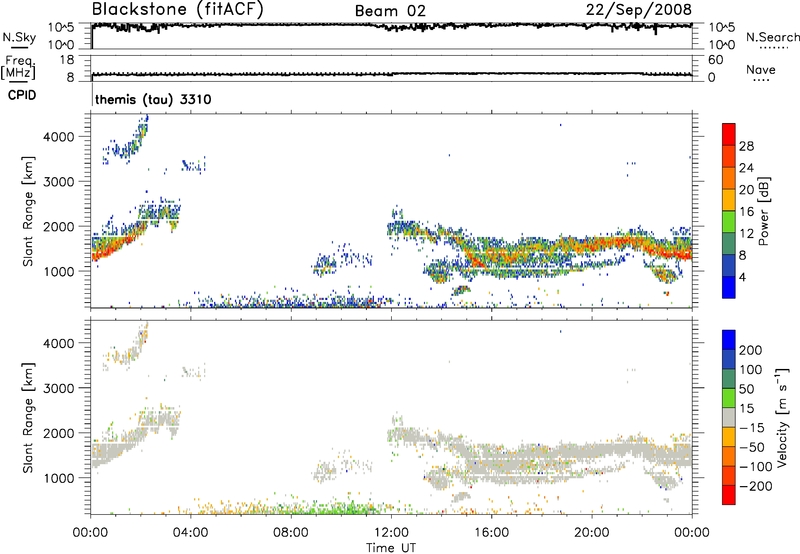Click the '-50' label on Velocity colorbar
This screenshot has height=554, width=800.
pyautogui.click(x=752, y=447)
